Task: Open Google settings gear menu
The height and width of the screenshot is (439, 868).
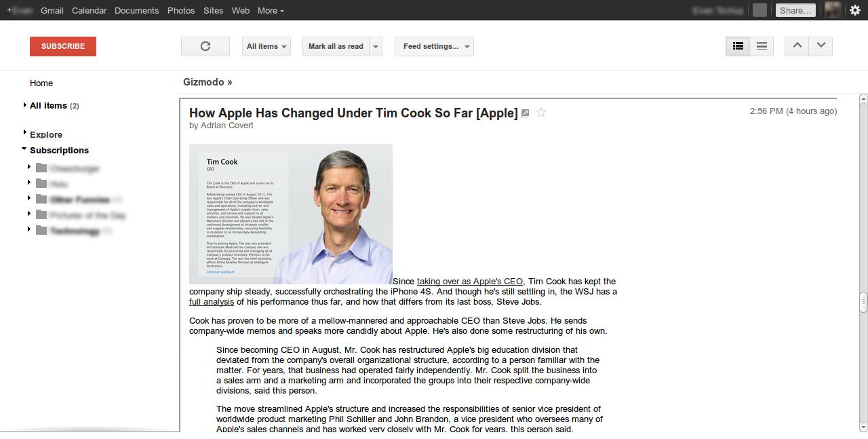Action: tap(854, 10)
